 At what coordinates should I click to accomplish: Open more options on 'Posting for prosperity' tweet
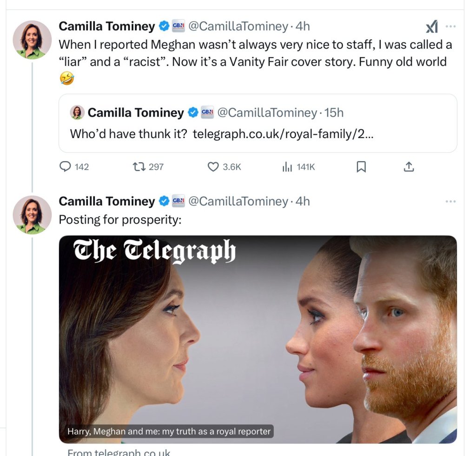pos(450,201)
